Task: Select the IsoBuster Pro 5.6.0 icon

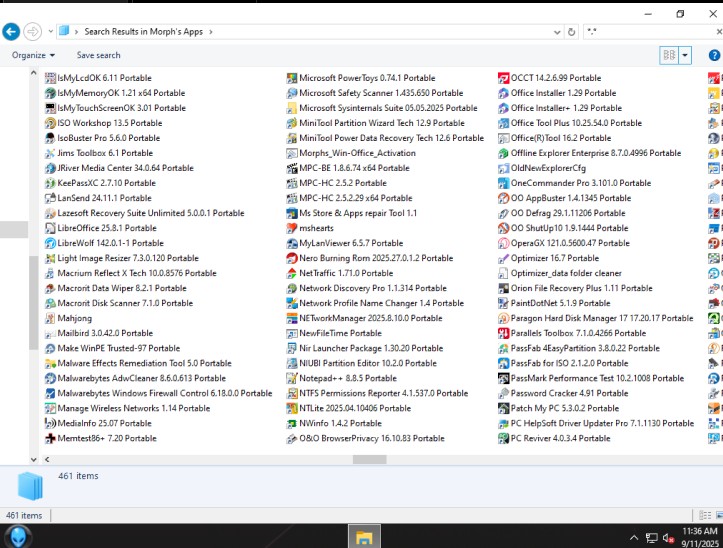Action: pyautogui.click(x=50, y=138)
